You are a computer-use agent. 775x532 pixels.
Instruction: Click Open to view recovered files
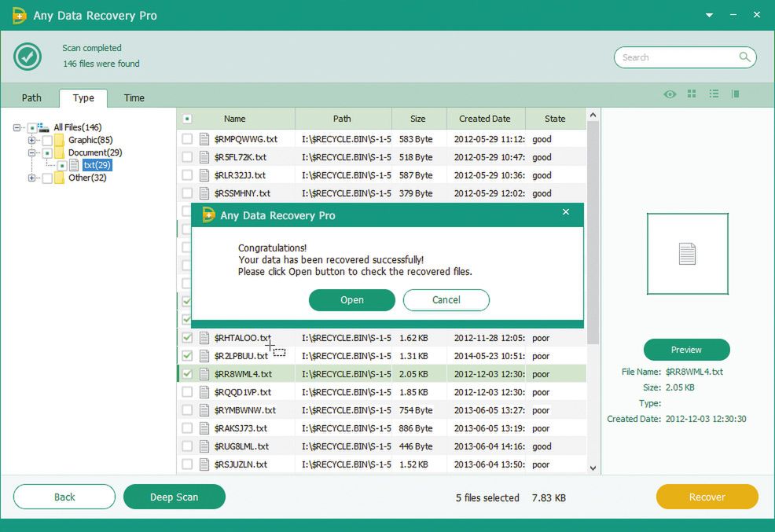351,300
